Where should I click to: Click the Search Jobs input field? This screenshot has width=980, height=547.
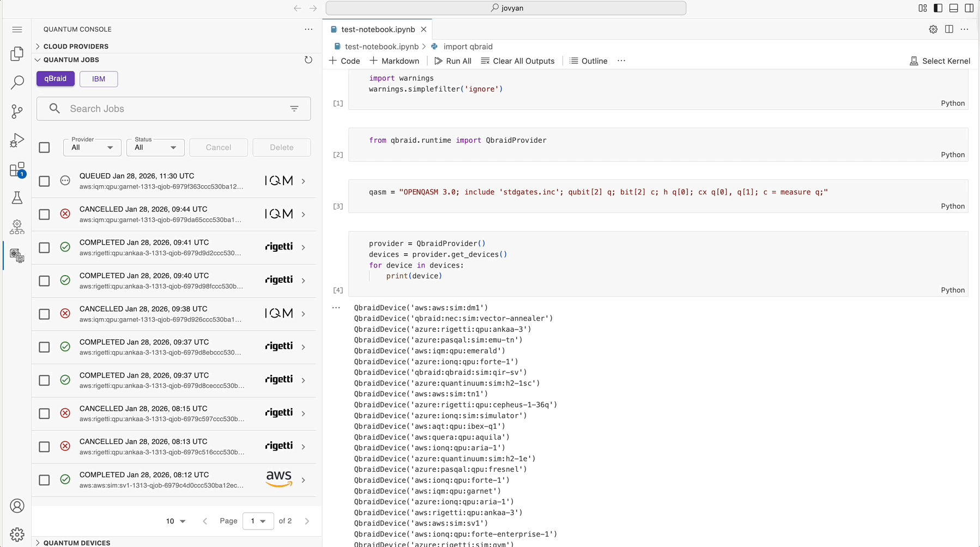click(174, 109)
